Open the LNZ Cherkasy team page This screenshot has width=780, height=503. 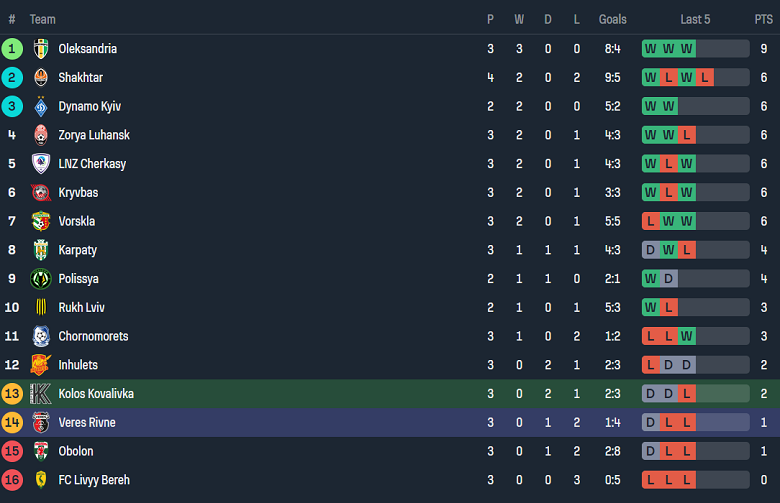[x=92, y=164]
